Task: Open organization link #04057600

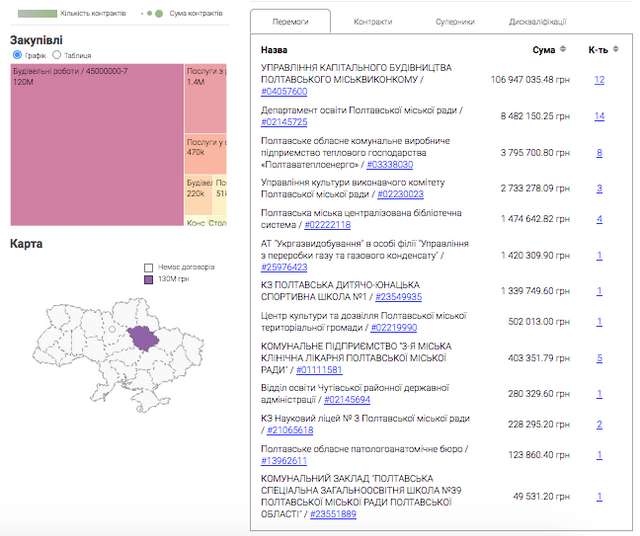Action: 283,92
